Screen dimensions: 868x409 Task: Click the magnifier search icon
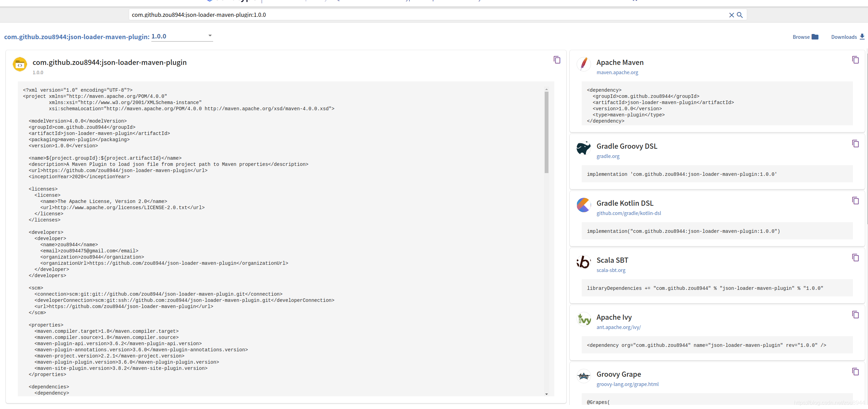[740, 15]
